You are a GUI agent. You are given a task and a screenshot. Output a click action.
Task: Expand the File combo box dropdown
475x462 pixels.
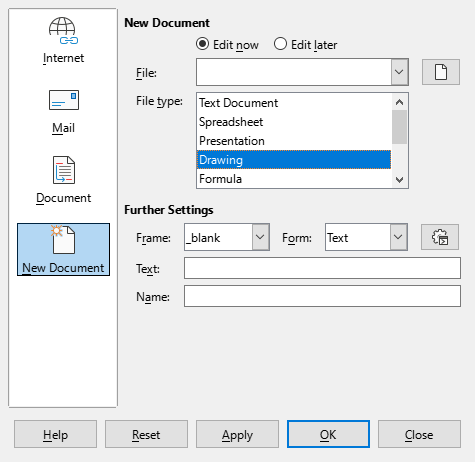[x=399, y=72]
